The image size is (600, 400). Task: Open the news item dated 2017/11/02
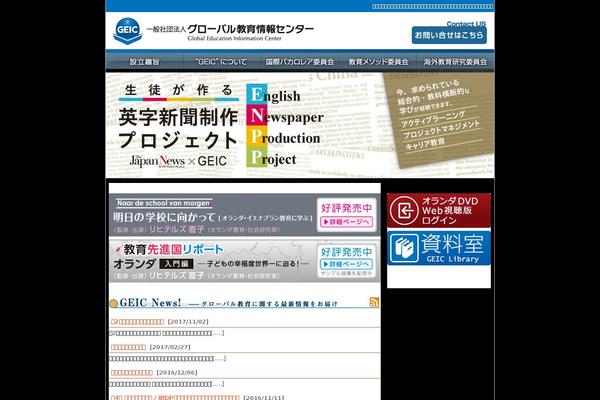pyautogui.click(x=138, y=322)
